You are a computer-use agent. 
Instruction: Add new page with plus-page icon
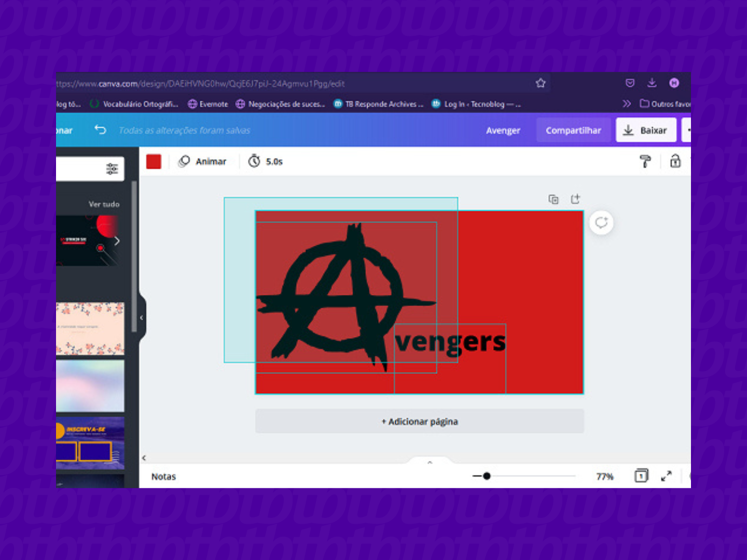pyautogui.click(x=575, y=199)
